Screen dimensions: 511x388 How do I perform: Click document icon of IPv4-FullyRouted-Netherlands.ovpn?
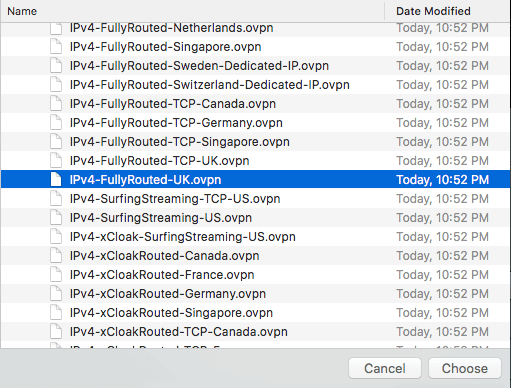(x=56, y=29)
